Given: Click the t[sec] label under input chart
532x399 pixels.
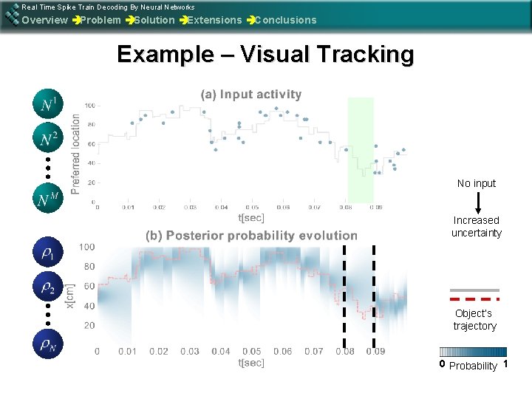Looking at the screenshot, I should (251, 217).
